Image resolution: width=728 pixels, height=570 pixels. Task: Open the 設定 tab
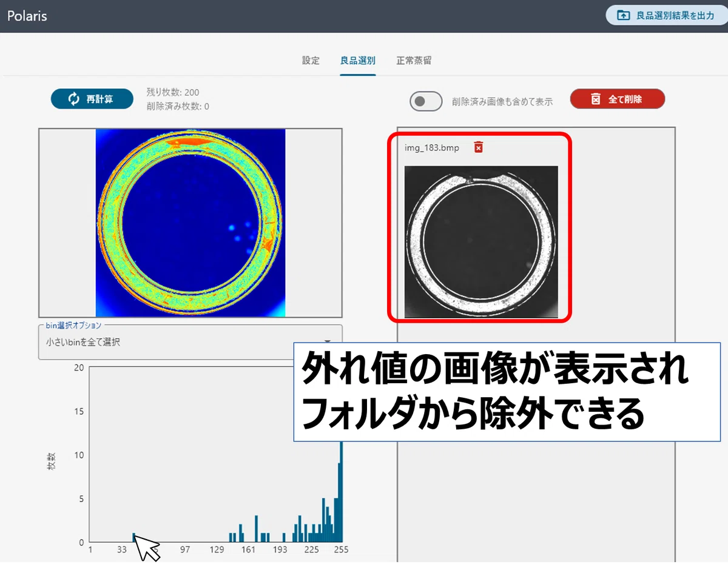tap(311, 61)
